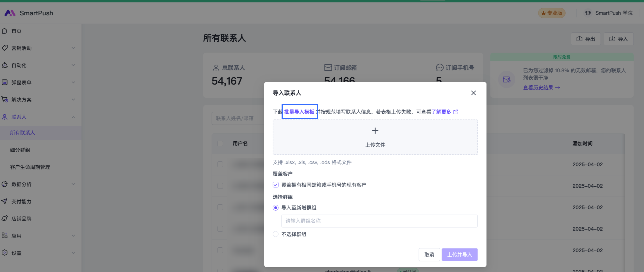The image size is (644, 272).
Task: Select 不选择群组 radio option
Action: (x=275, y=234)
